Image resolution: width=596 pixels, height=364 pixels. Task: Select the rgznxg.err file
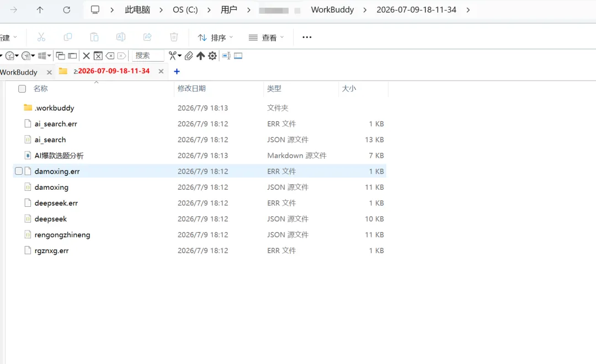200,250
